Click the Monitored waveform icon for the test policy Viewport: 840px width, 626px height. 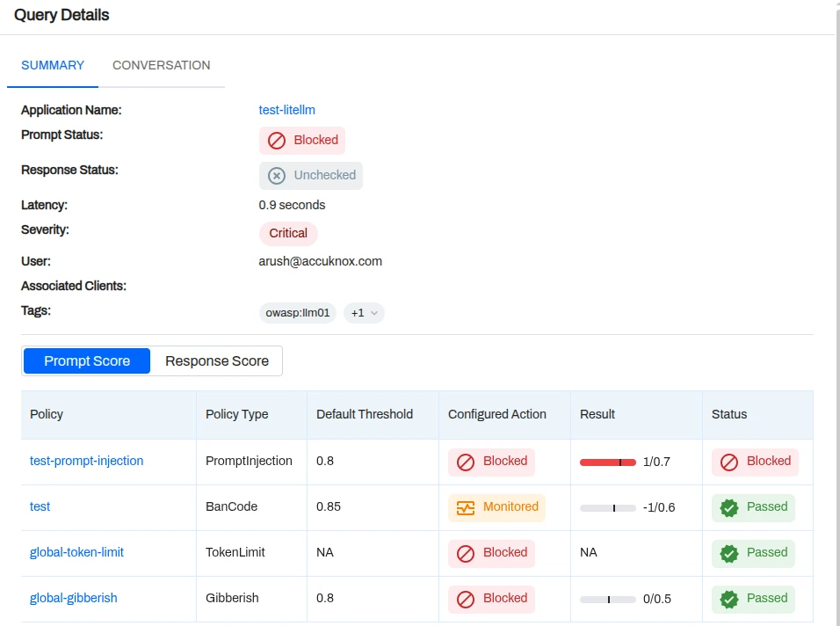pyautogui.click(x=465, y=506)
